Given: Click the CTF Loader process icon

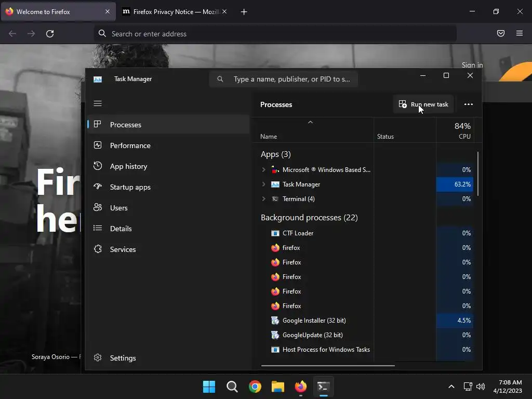Looking at the screenshot, I should pos(275,233).
